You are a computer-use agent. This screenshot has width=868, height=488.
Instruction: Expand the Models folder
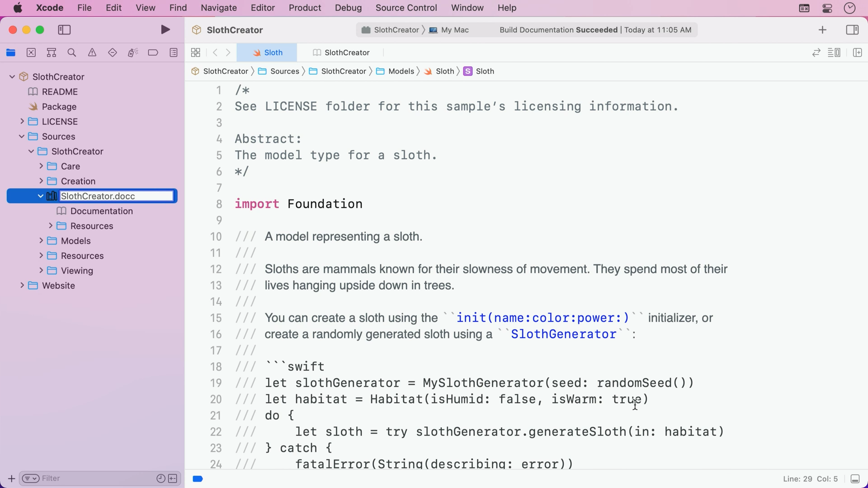point(41,241)
